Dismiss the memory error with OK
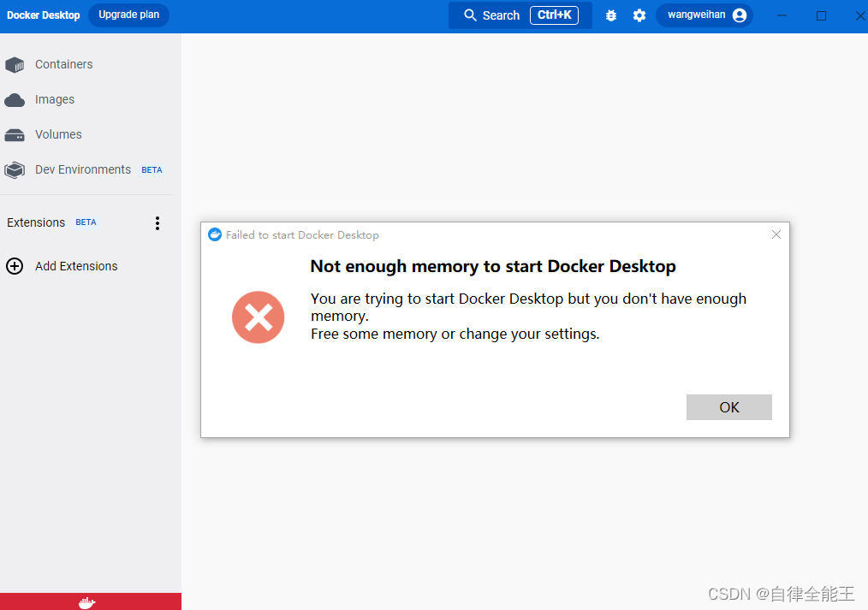 728,407
